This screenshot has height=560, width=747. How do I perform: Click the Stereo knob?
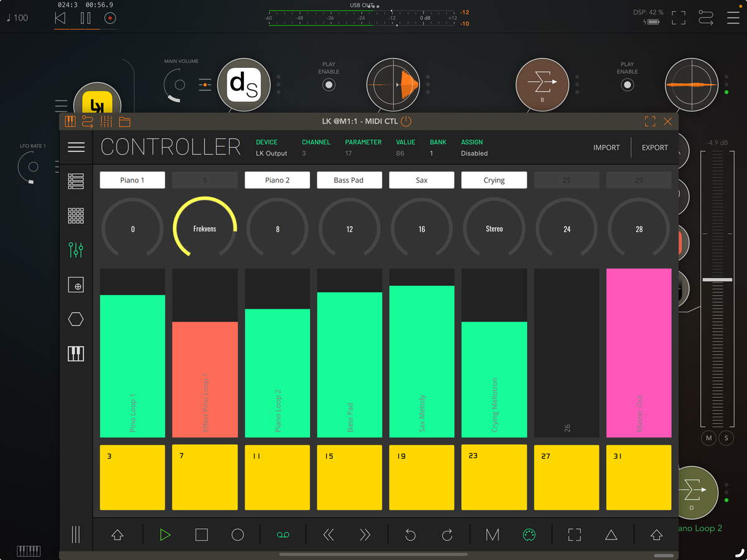pos(494,228)
